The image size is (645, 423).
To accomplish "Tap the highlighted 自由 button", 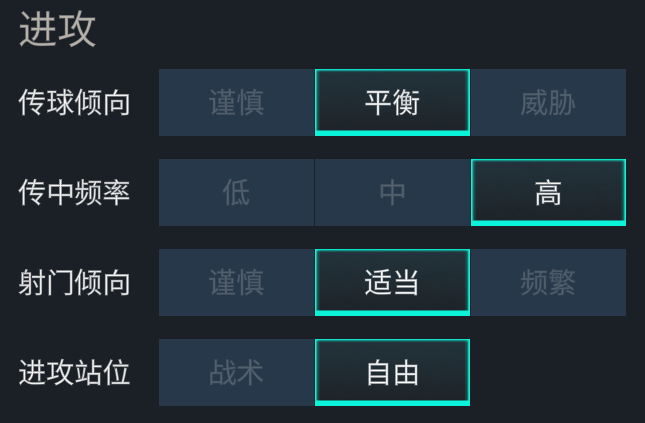I will coord(392,372).
